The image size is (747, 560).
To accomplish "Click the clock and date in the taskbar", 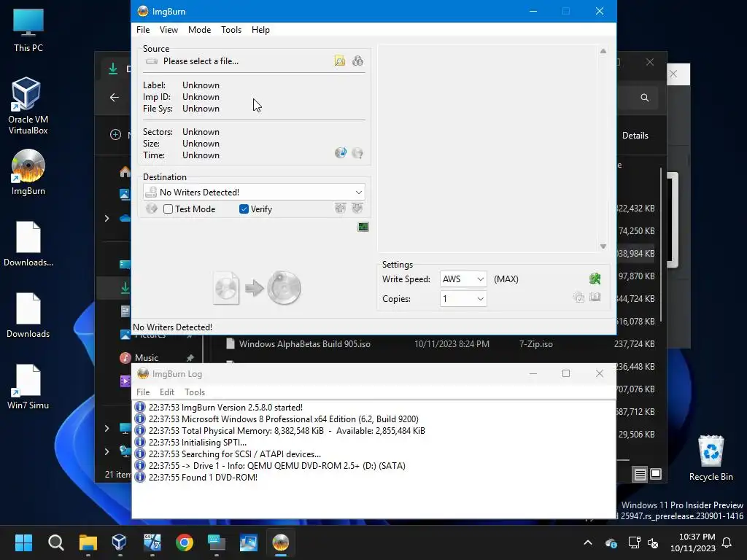I will pos(693,542).
